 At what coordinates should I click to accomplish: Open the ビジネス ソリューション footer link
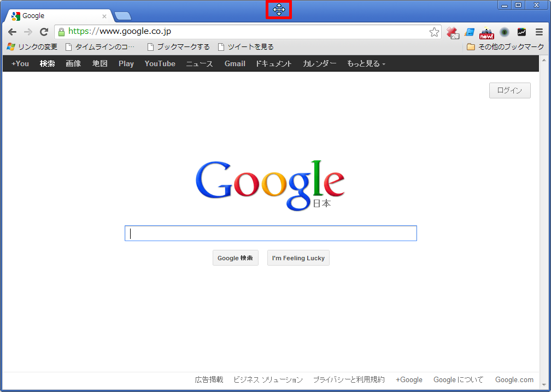(x=268, y=379)
